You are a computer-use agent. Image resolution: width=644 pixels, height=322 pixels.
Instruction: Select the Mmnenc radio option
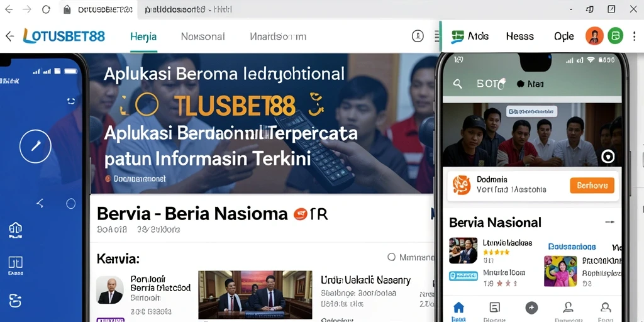(391, 257)
